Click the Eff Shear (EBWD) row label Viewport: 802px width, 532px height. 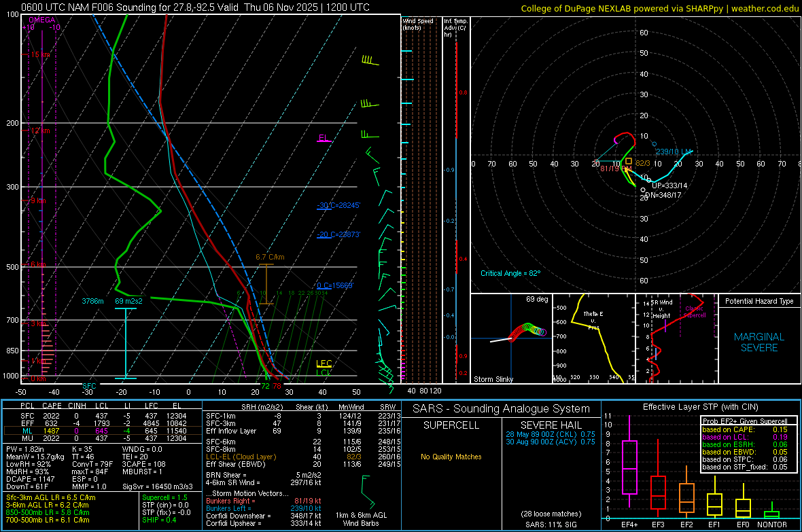coord(235,464)
